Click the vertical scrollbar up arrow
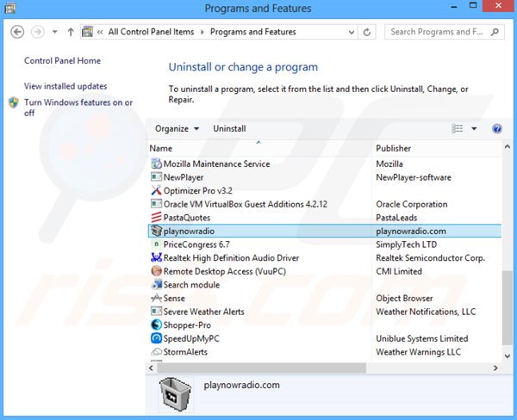This screenshot has width=517, height=420. click(x=508, y=146)
